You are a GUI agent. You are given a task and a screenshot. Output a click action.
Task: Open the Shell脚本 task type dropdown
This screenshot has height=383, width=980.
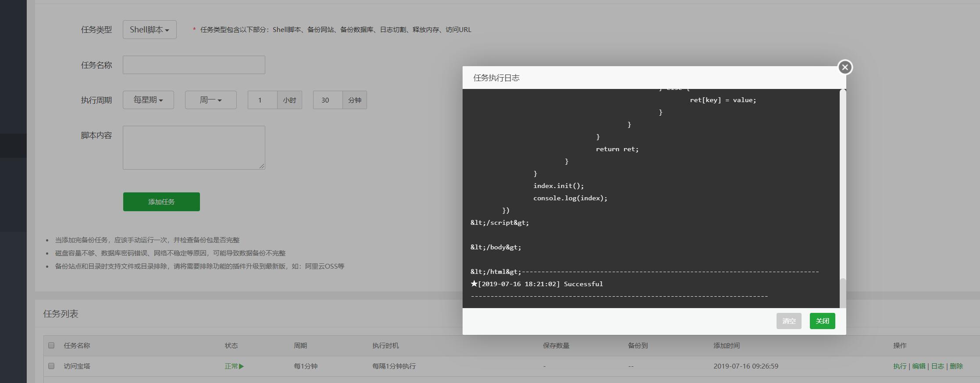[x=150, y=29]
